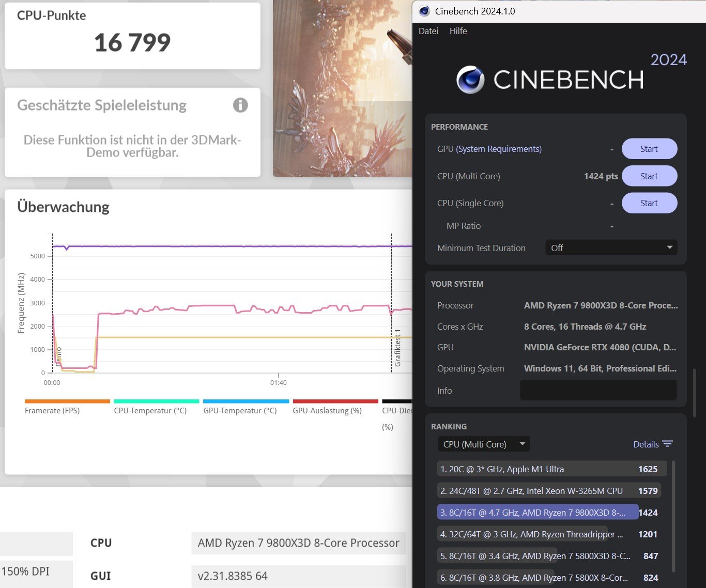This screenshot has width=706, height=588.
Task: Click the 16 799 CPU-Punkte score
Action: tap(132, 42)
